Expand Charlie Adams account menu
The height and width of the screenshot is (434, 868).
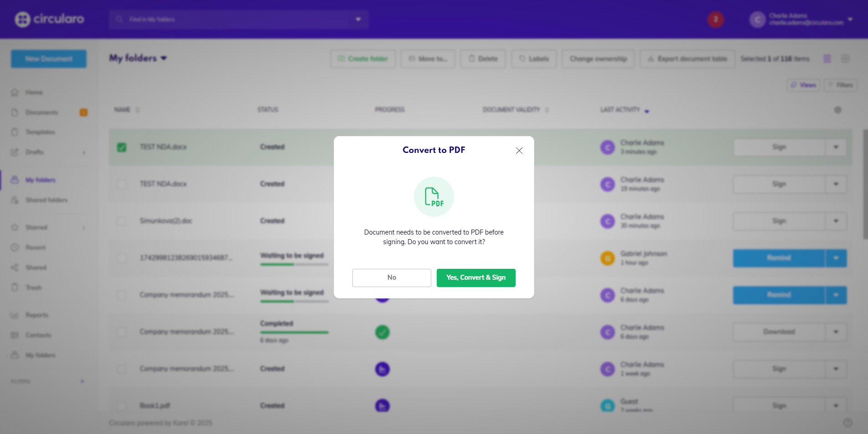[850, 19]
